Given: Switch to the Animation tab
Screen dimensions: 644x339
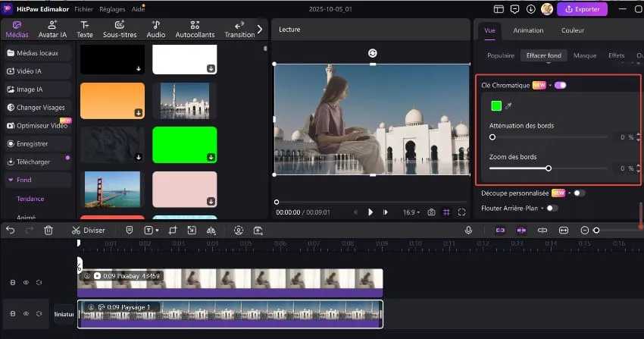Looking at the screenshot, I should [x=528, y=31].
